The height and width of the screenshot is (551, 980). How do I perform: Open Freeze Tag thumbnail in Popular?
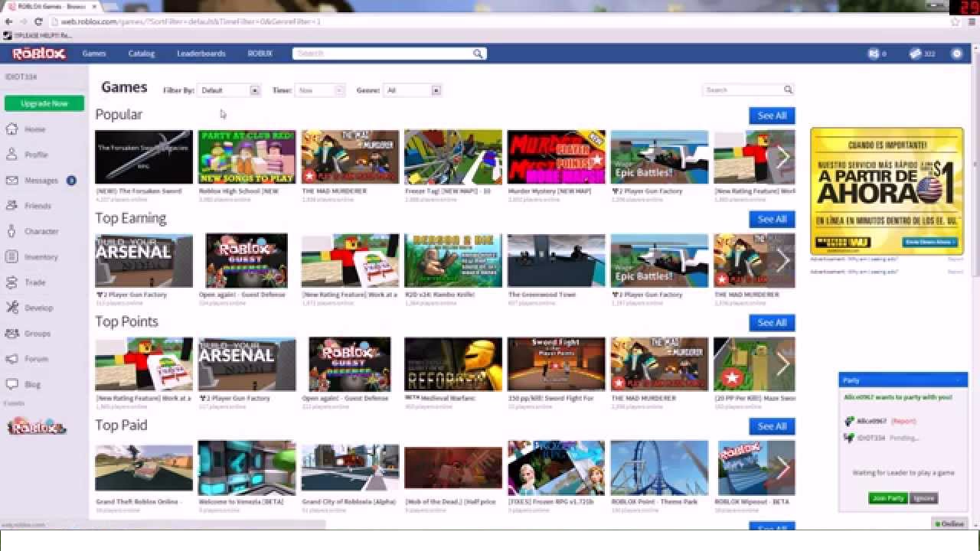point(453,157)
